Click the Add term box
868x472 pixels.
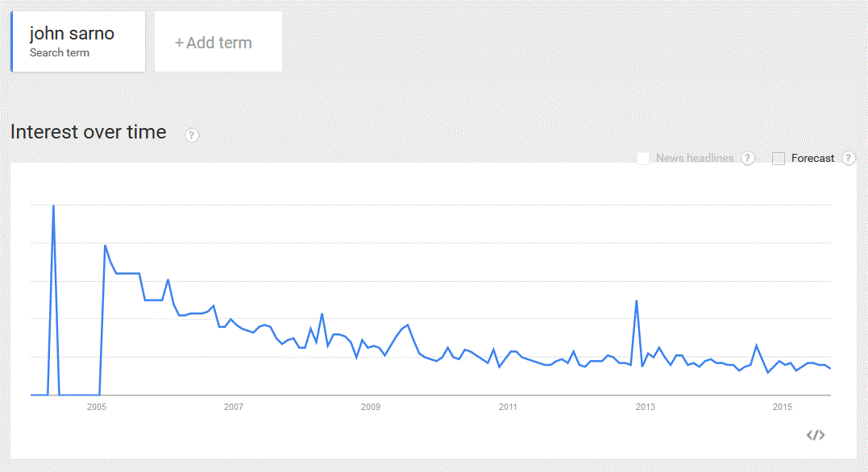(x=218, y=42)
